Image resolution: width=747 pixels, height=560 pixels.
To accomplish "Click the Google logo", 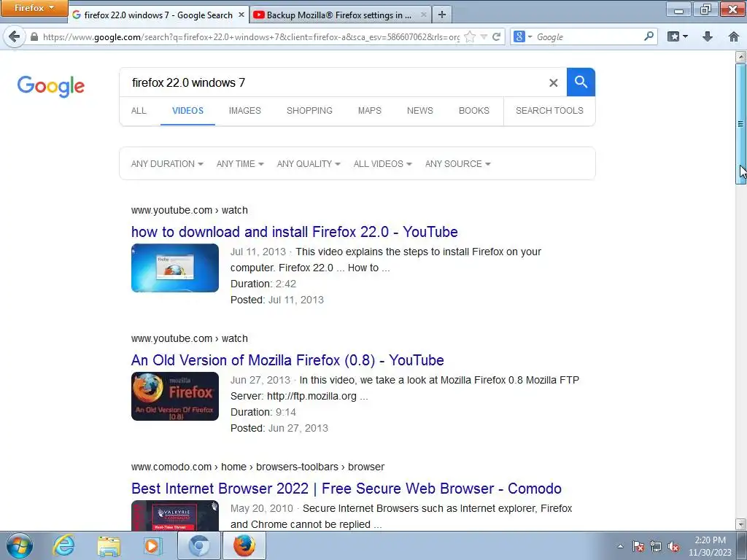I will (51, 86).
